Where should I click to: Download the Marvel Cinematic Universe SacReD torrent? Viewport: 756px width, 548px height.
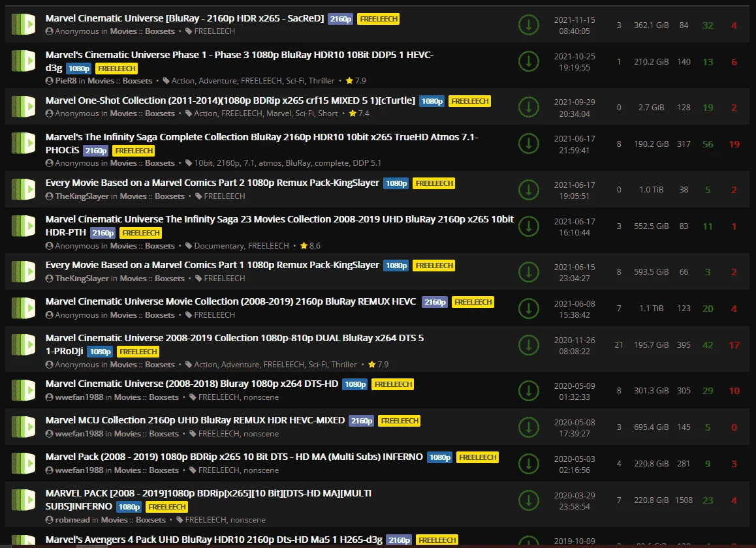pyautogui.click(x=528, y=25)
